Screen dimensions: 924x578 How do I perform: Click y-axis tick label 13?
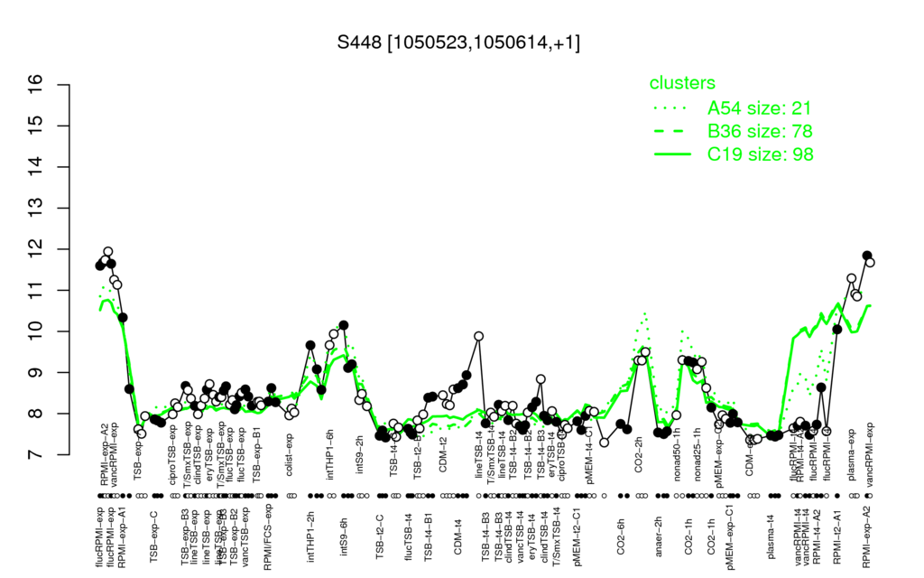[x=36, y=209]
